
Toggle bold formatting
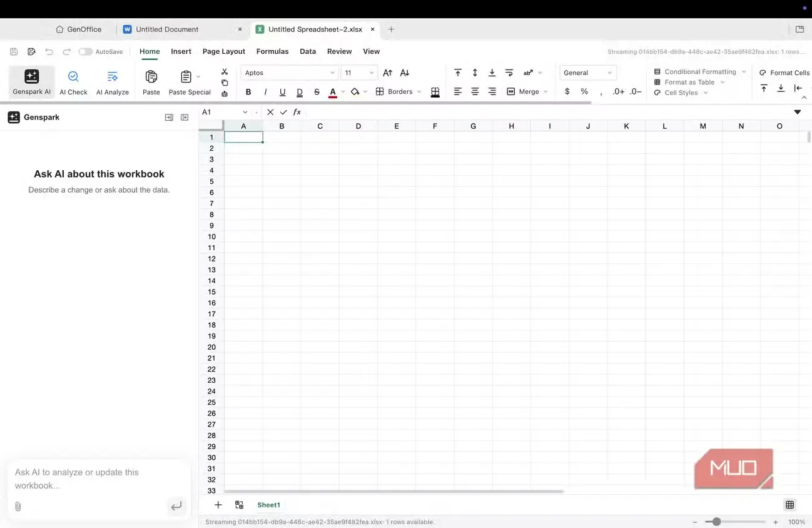(248, 91)
